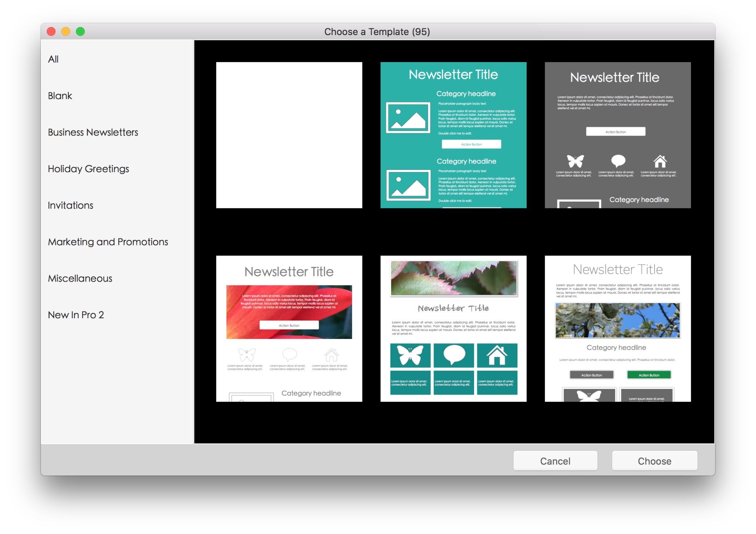The image size is (756, 534).
Task: Select the blank white template thumbnail
Action: pyautogui.click(x=289, y=135)
